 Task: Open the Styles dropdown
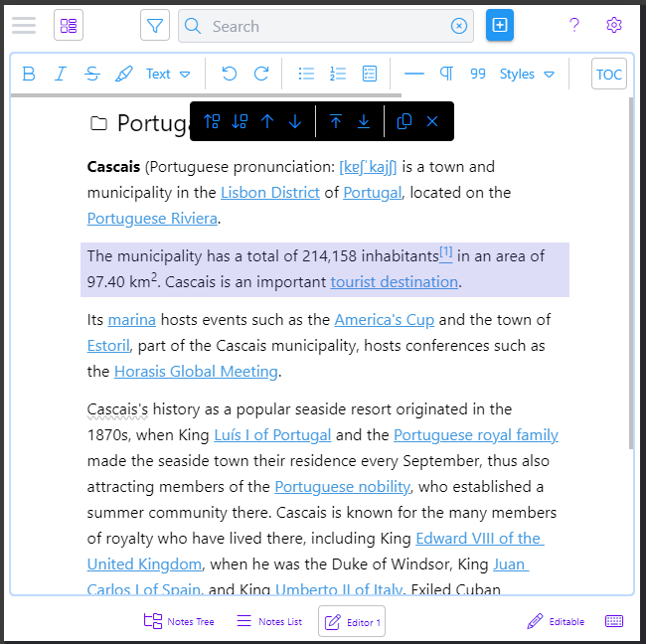pos(527,75)
